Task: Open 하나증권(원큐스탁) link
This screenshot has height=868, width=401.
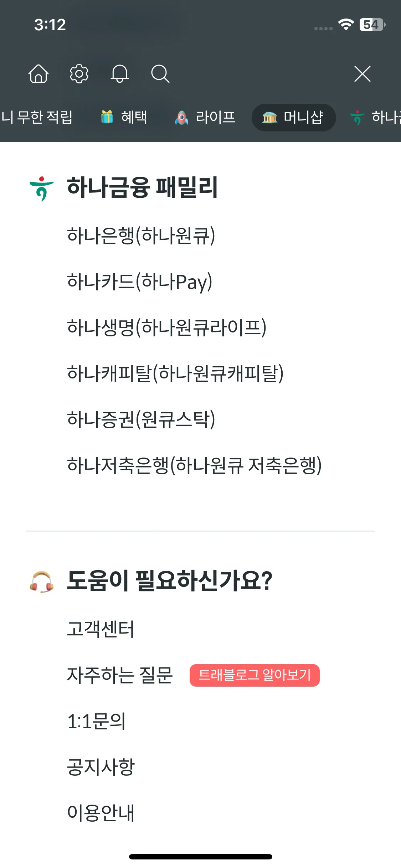Action: coord(141,419)
